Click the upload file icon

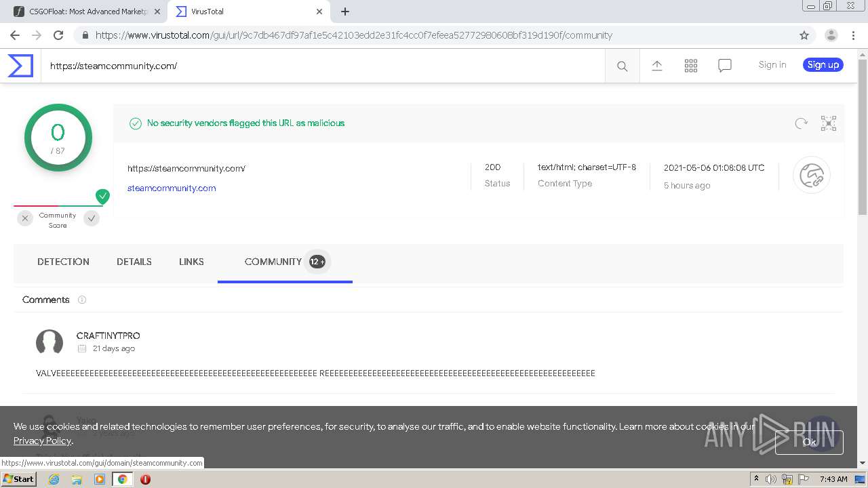657,65
